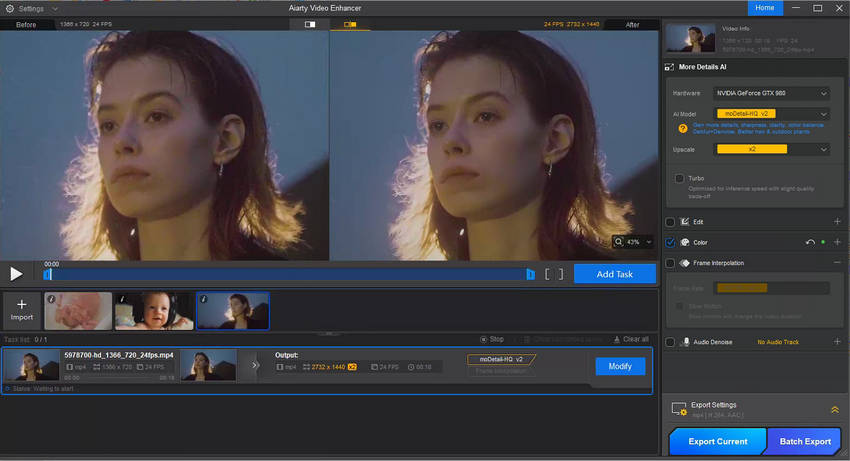
Task: Collapse Frame Interpolation section minus
Action: [837, 262]
